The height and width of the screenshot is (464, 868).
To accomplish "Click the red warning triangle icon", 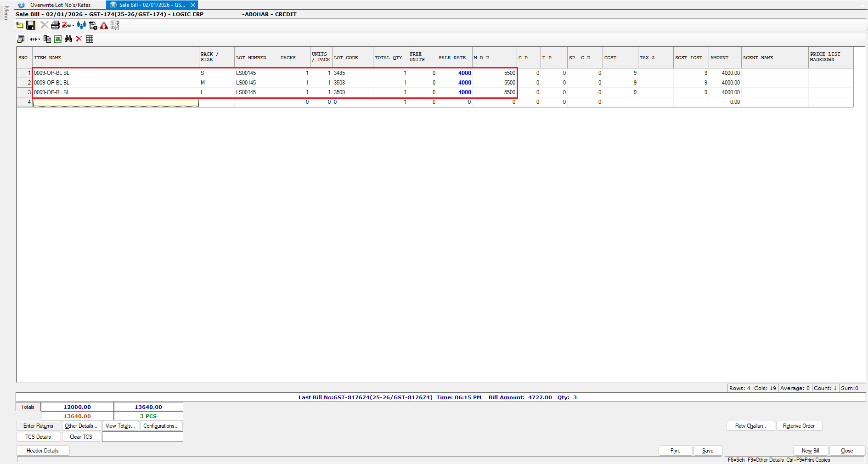I will point(104,26).
